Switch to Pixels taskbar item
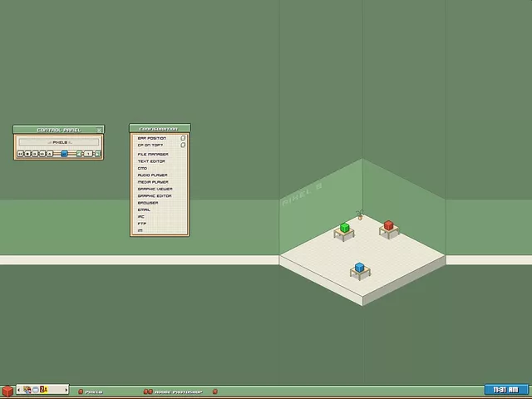532x399 pixels. [x=93, y=392]
